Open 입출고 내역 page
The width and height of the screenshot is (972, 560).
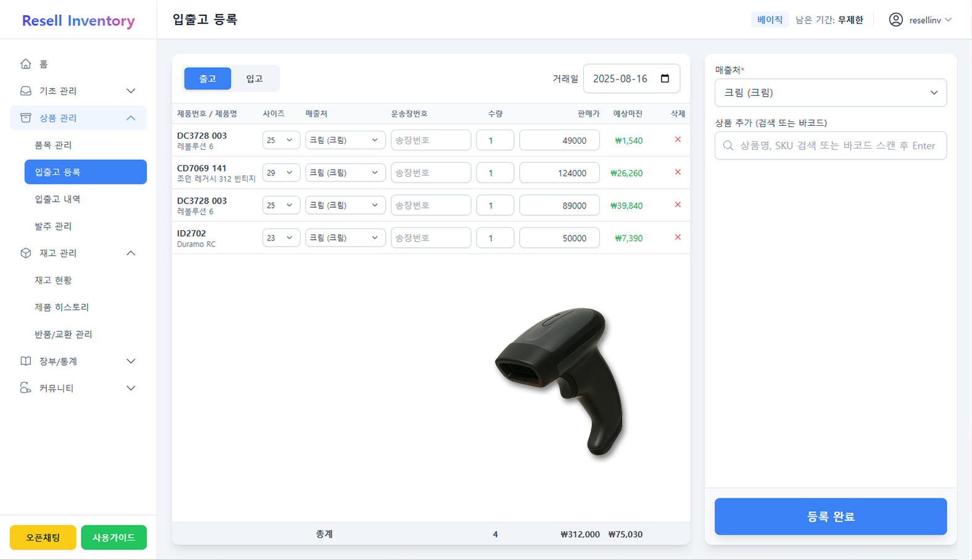[57, 199]
